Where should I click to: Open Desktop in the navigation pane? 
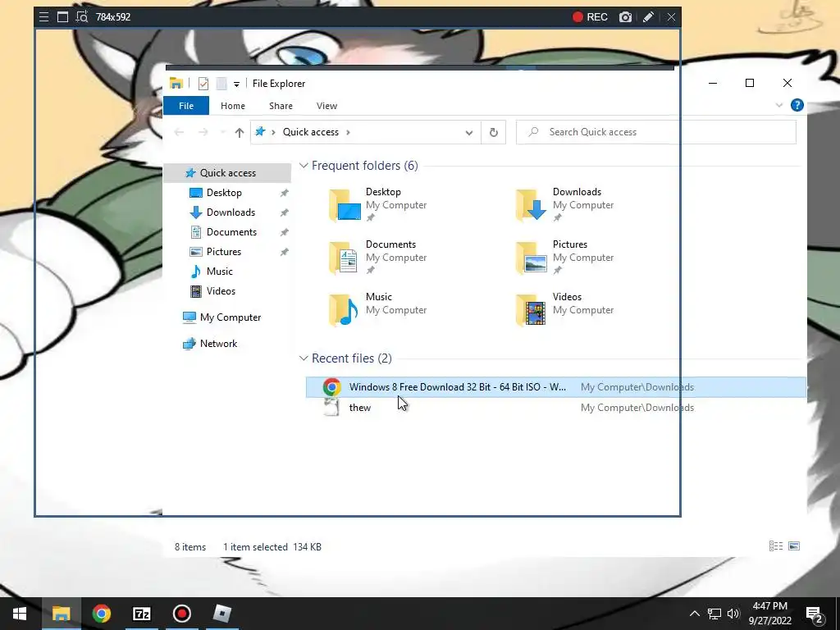coord(224,193)
